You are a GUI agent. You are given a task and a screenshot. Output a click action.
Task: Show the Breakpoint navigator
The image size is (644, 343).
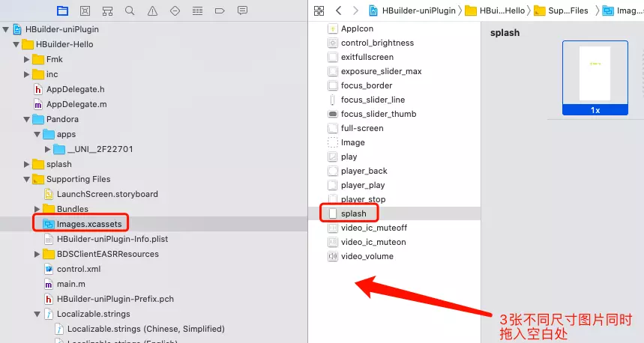click(x=220, y=10)
